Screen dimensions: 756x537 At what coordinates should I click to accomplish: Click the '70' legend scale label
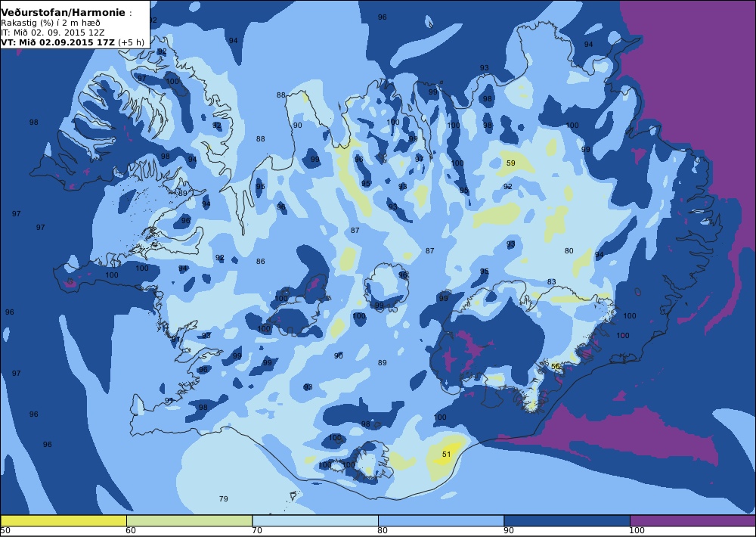(x=257, y=531)
